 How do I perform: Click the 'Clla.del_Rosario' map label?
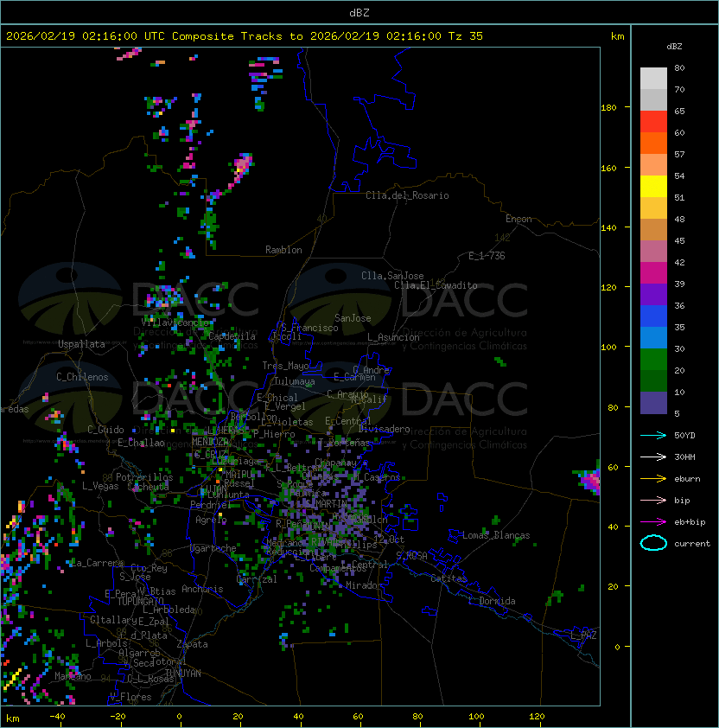pos(407,195)
